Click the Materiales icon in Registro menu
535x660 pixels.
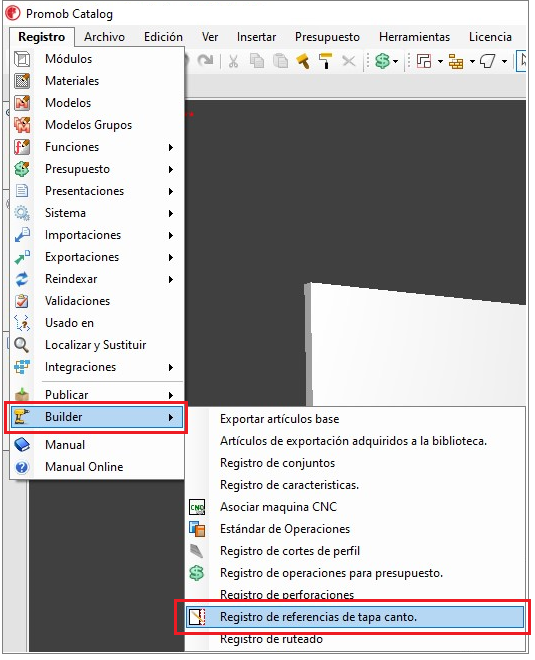pos(22,81)
